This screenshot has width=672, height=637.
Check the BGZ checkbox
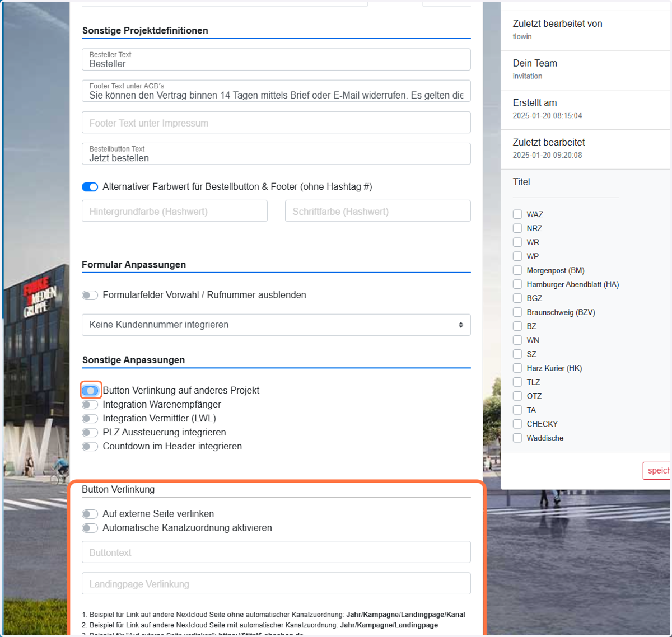pyautogui.click(x=517, y=298)
